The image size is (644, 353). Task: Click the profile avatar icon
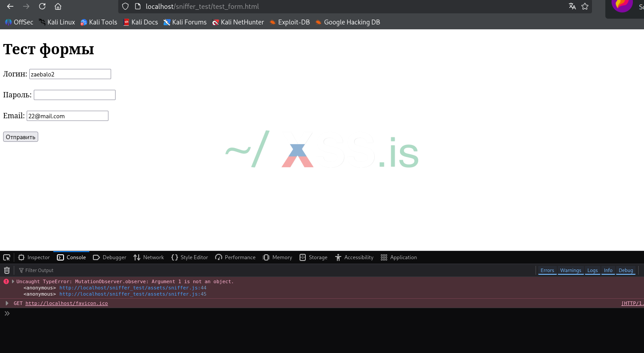coord(622,6)
